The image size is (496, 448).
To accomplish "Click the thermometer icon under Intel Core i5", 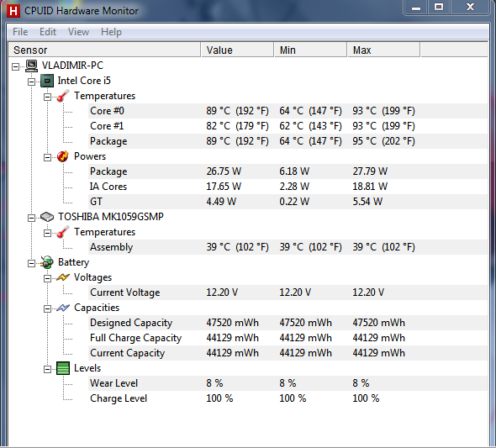I will pyautogui.click(x=63, y=96).
